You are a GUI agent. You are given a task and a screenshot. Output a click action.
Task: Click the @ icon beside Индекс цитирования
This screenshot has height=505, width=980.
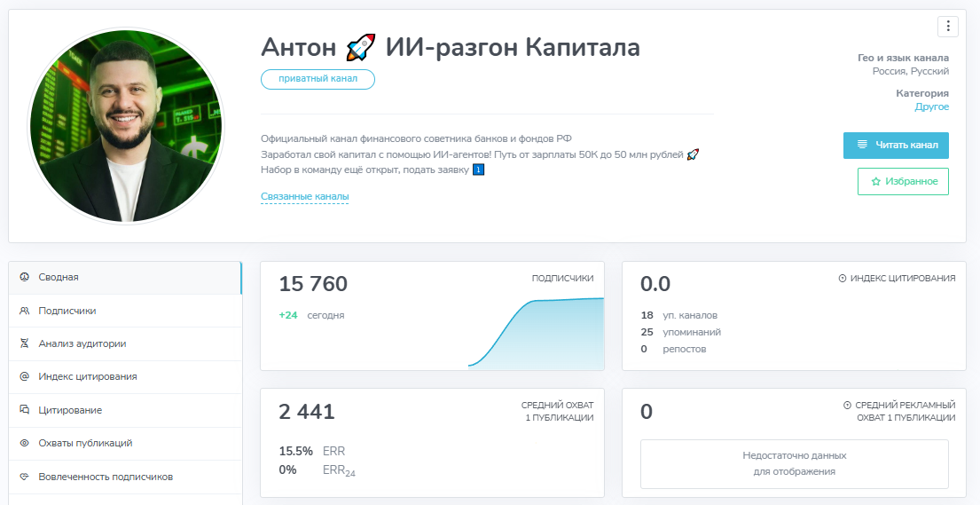click(x=24, y=376)
